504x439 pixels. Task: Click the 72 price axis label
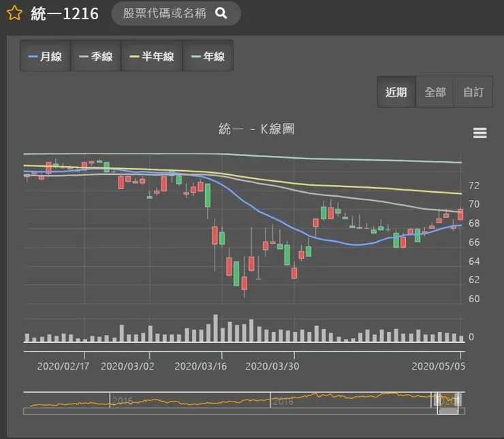pos(474,186)
